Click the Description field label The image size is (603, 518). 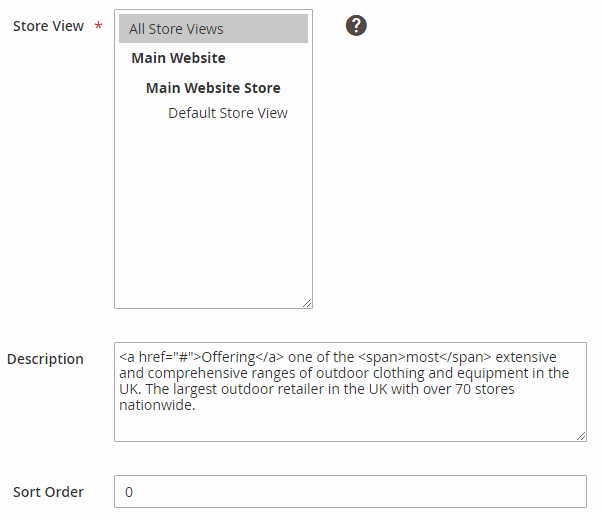(x=45, y=359)
